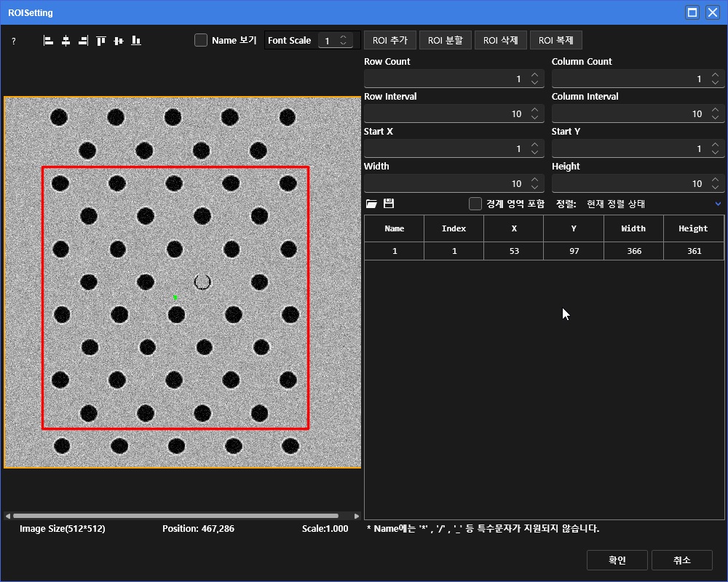Click the align left edges icon
Image resolution: width=728 pixels, height=582 pixels.
tap(48, 41)
